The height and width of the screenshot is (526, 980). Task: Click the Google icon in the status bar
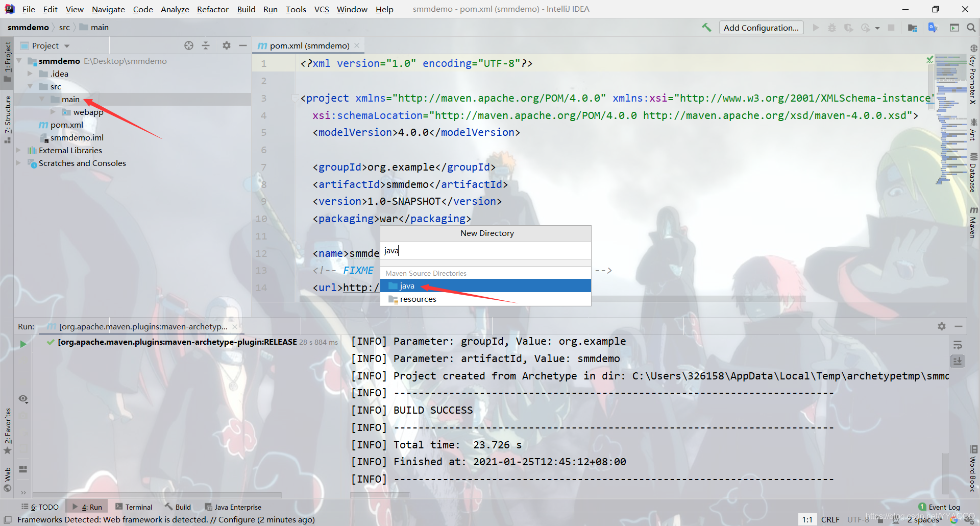pos(954,520)
